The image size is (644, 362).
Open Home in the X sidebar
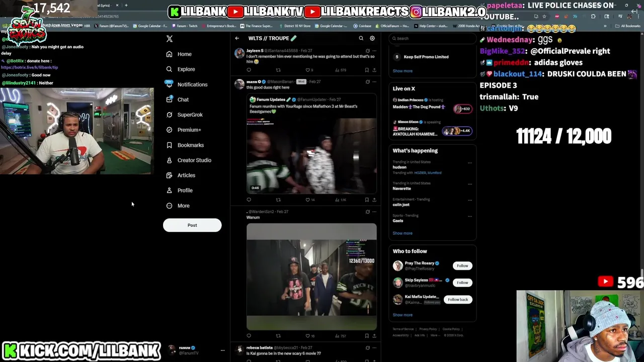(179, 54)
